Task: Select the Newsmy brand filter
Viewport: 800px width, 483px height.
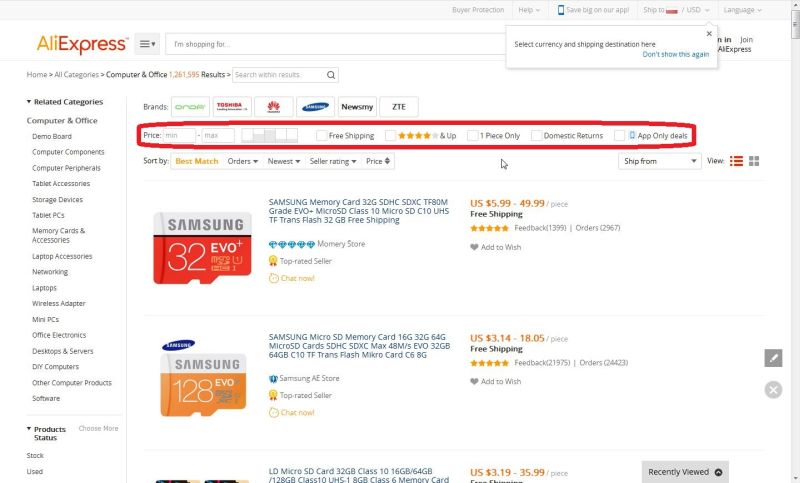Action: click(357, 107)
